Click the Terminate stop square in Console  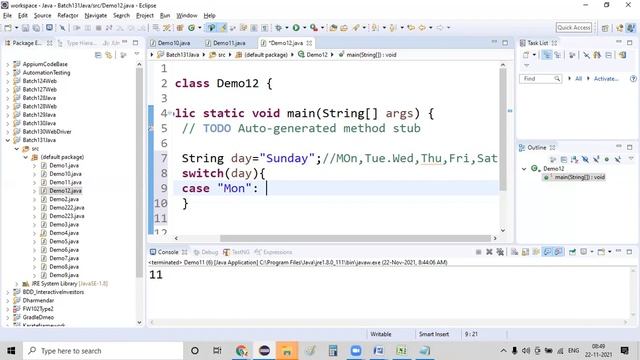coord(479,252)
